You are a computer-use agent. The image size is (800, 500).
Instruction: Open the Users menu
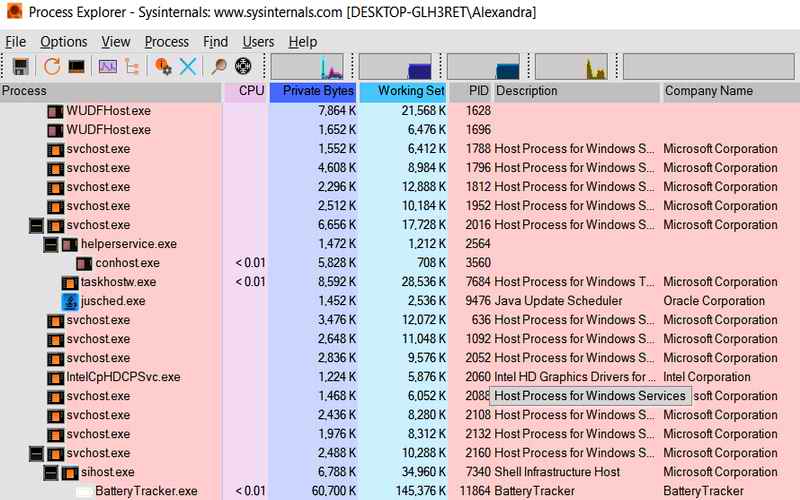tap(258, 42)
